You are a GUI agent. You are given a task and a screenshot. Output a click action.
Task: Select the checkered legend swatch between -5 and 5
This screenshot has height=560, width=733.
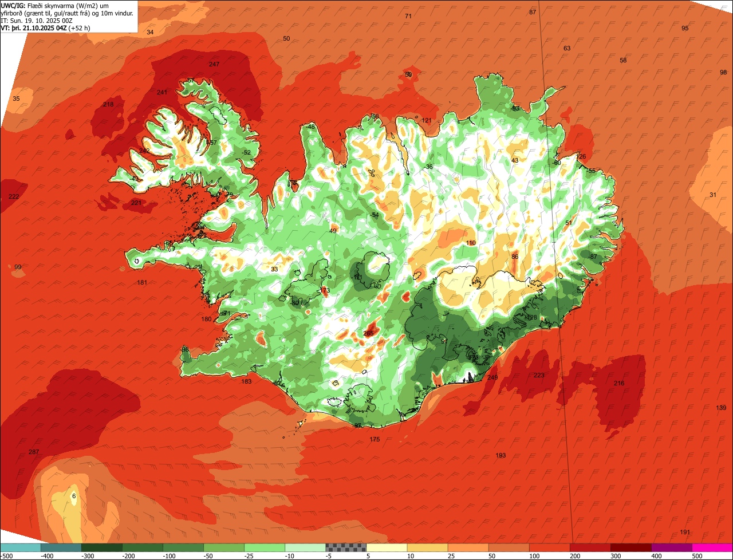tap(346, 547)
